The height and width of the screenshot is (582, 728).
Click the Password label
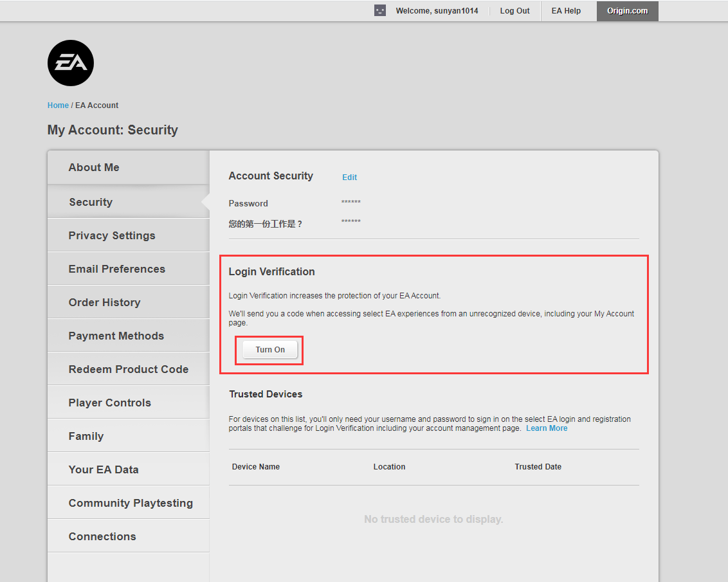[248, 203]
